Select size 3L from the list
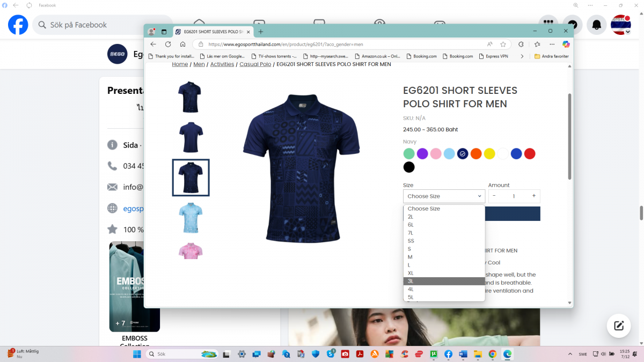 point(444,281)
